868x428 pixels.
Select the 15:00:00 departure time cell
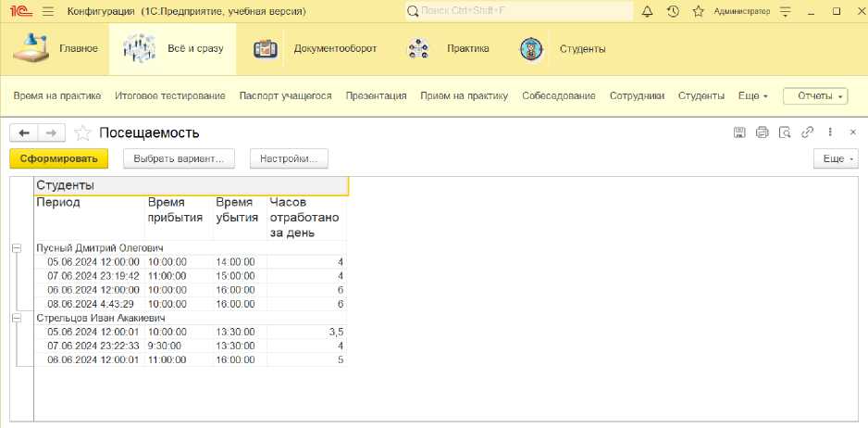(x=240, y=276)
